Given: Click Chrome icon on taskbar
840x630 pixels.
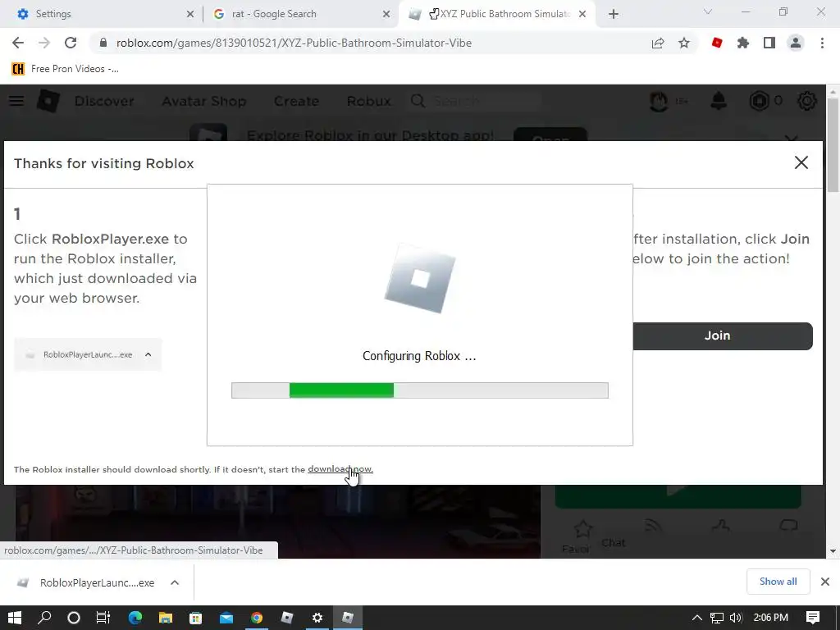Looking at the screenshot, I should point(257,618).
